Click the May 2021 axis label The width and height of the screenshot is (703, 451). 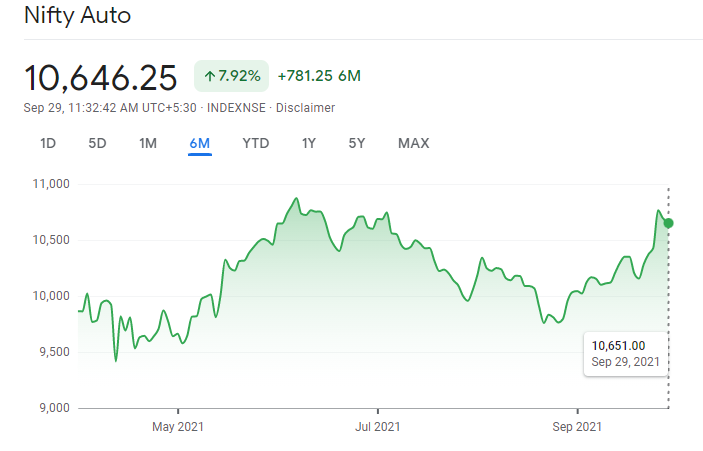pos(178,427)
